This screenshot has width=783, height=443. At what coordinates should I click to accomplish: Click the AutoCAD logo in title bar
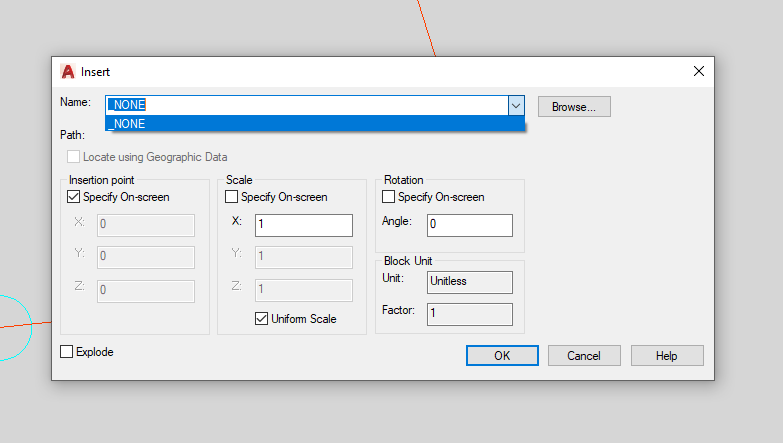click(68, 72)
